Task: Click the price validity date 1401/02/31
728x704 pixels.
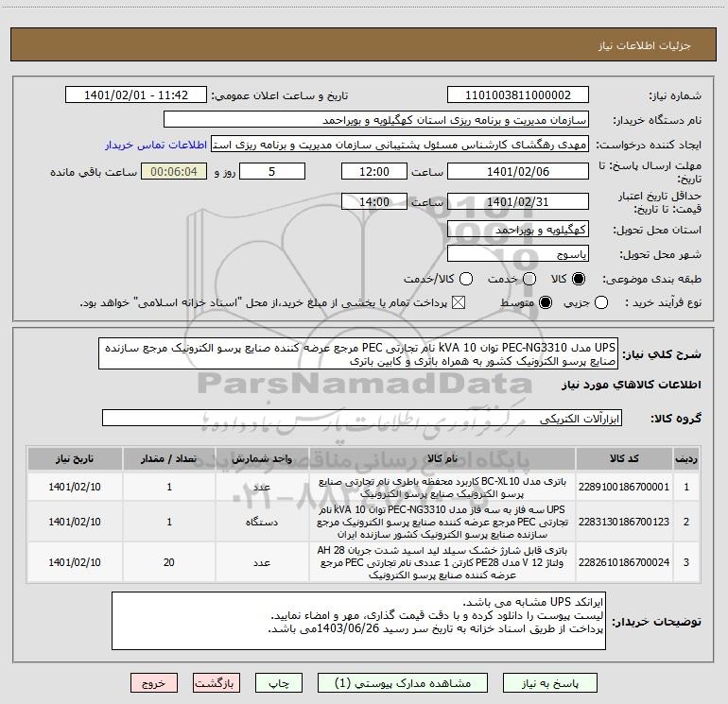Action: (518, 201)
